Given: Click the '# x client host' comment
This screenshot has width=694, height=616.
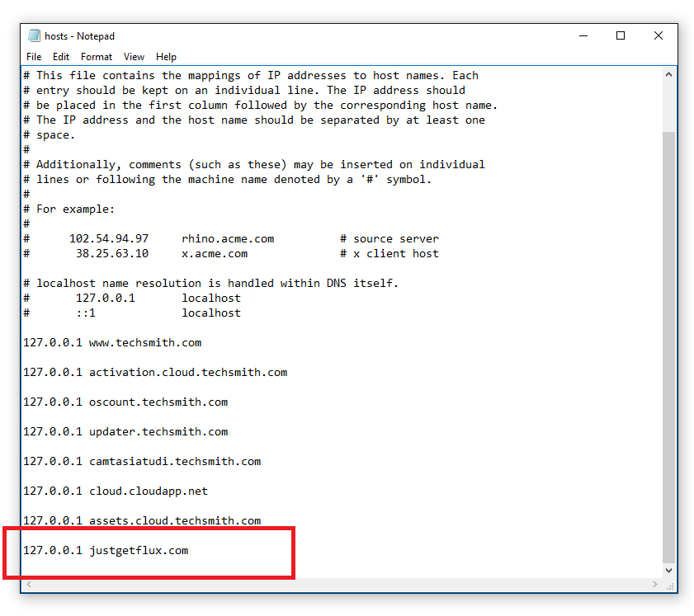Looking at the screenshot, I should (x=389, y=254).
